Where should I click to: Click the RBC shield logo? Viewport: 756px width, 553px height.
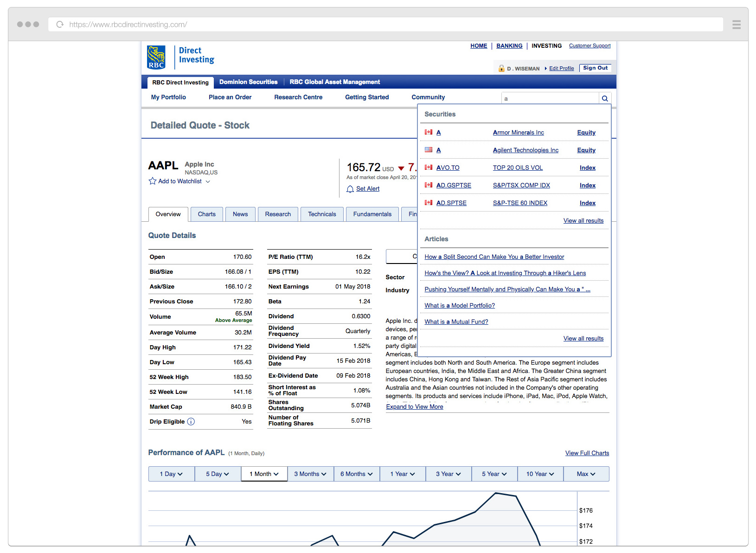click(x=156, y=57)
